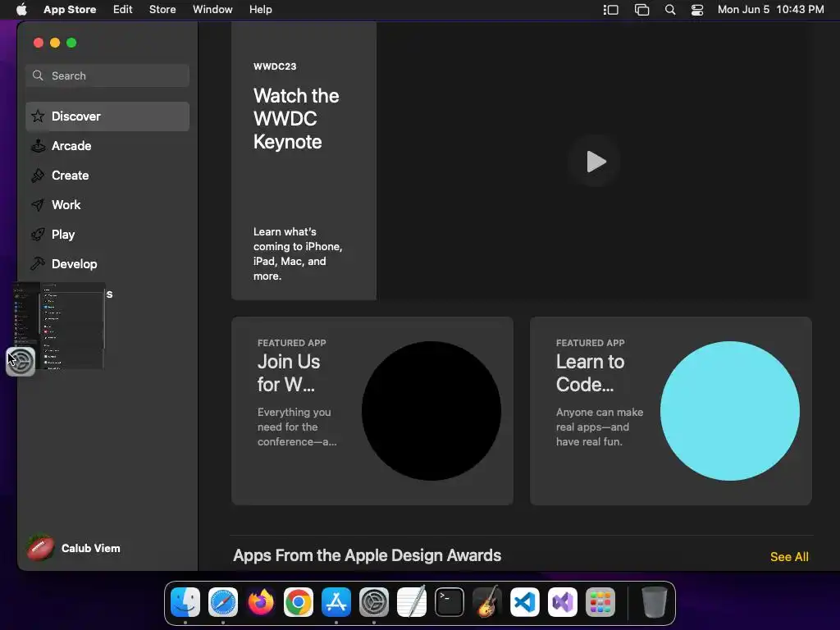The height and width of the screenshot is (630, 840).
Task: Open TextEdit from the Dock
Action: coord(412,602)
